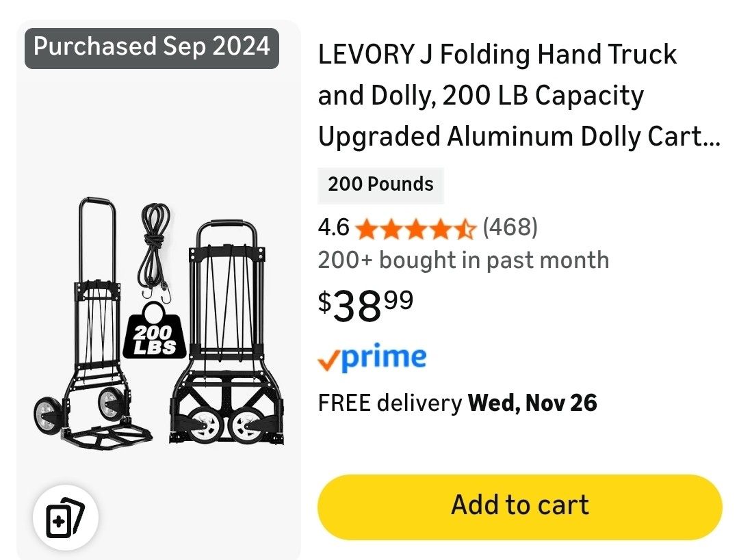This screenshot has width=739, height=560.
Task: Open the (468) customer reviews count
Action: (x=510, y=226)
